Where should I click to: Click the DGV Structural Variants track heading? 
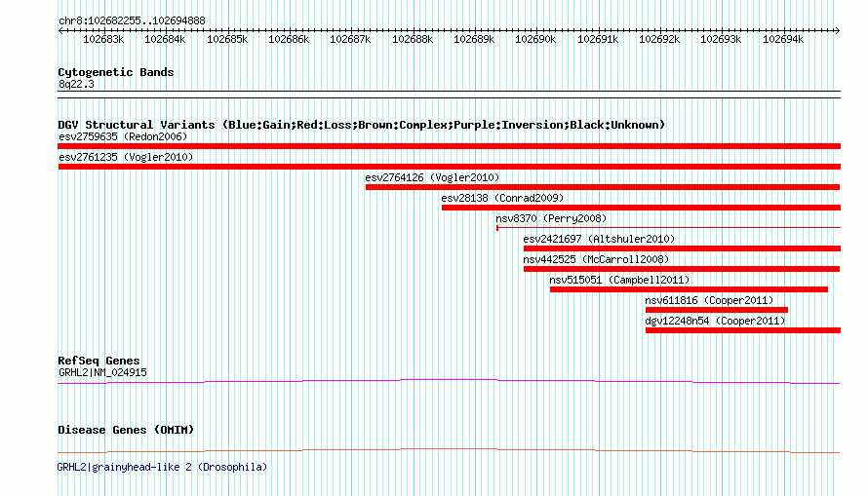pos(362,125)
